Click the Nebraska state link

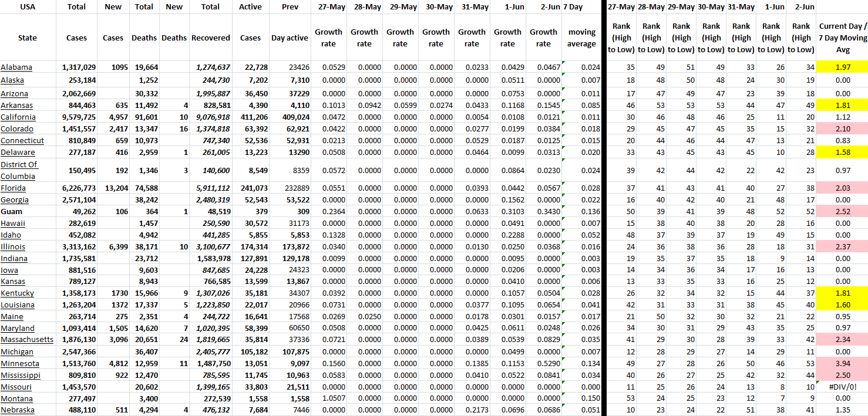pyautogui.click(x=18, y=410)
